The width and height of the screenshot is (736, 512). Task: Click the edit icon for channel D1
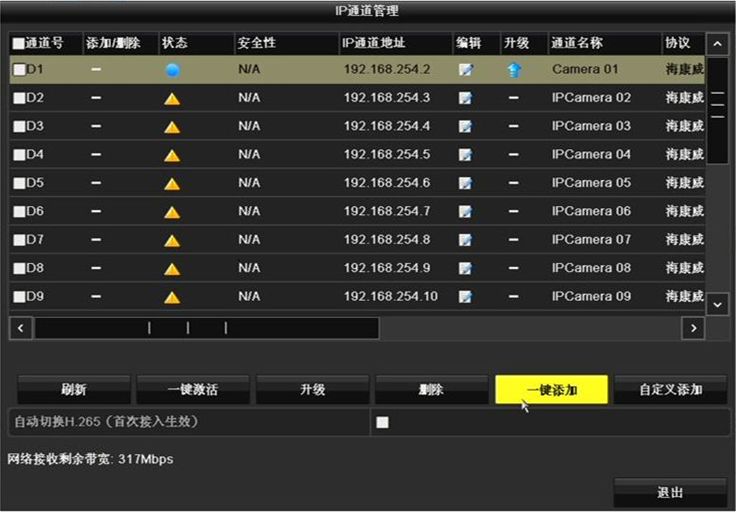[465, 70]
